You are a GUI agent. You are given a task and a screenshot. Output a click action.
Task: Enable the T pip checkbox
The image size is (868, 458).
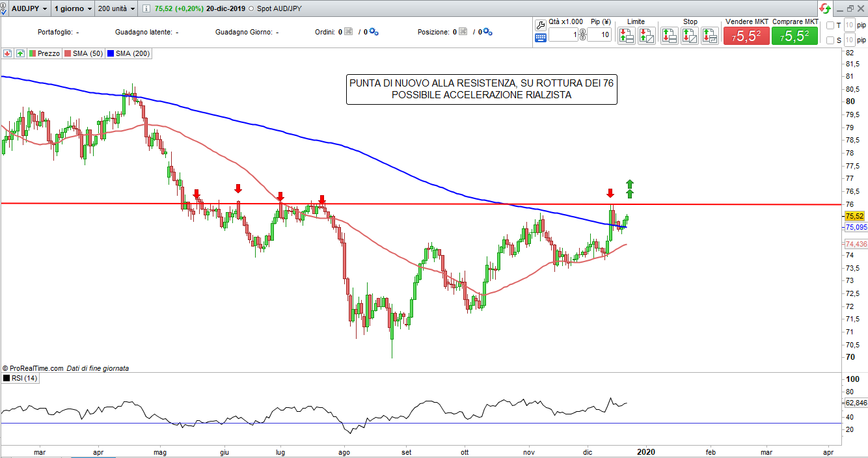tap(830, 25)
